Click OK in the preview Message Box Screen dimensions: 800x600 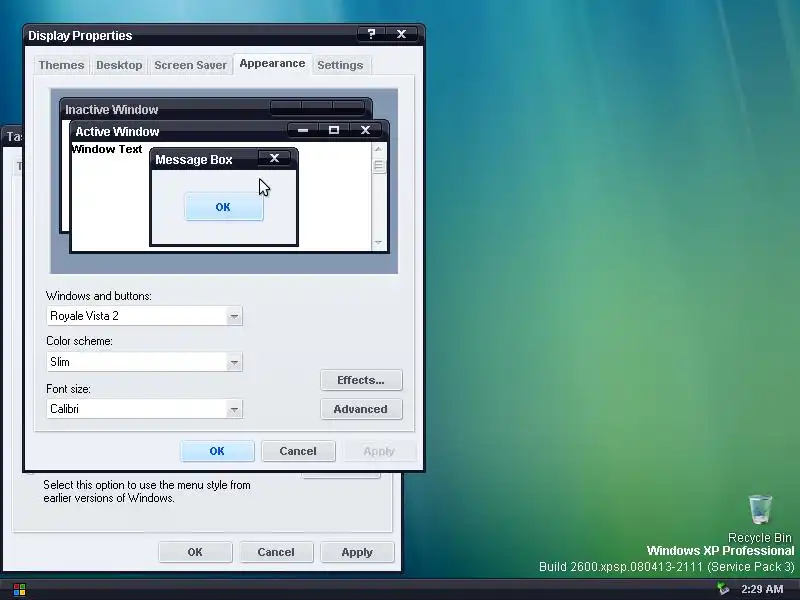tap(223, 207)
